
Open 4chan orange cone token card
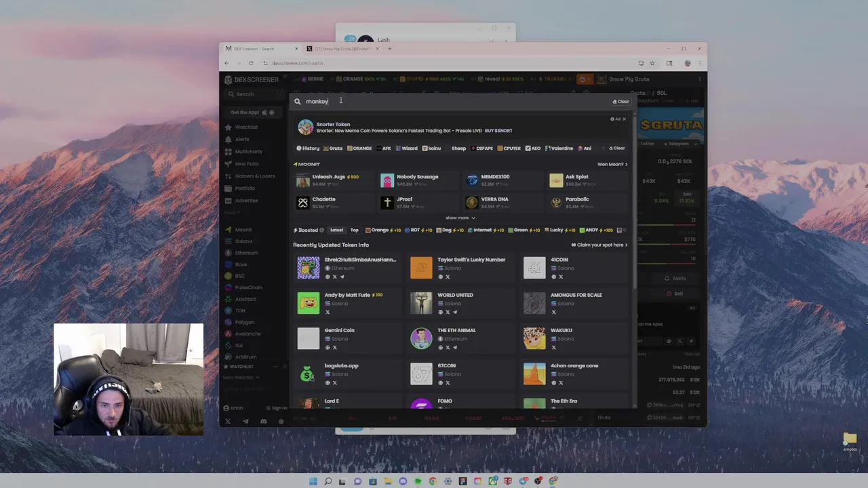click(x=574, y=373)
